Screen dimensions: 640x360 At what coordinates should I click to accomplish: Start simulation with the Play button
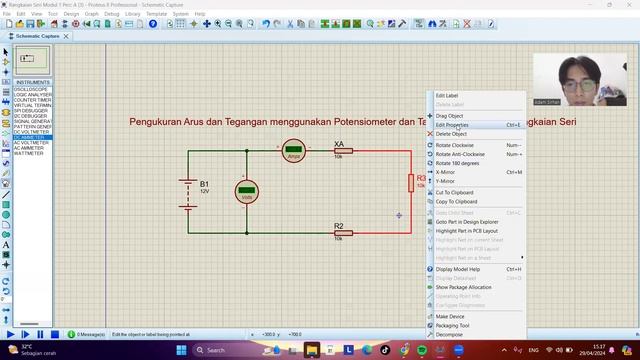click(x=11, y=335)
